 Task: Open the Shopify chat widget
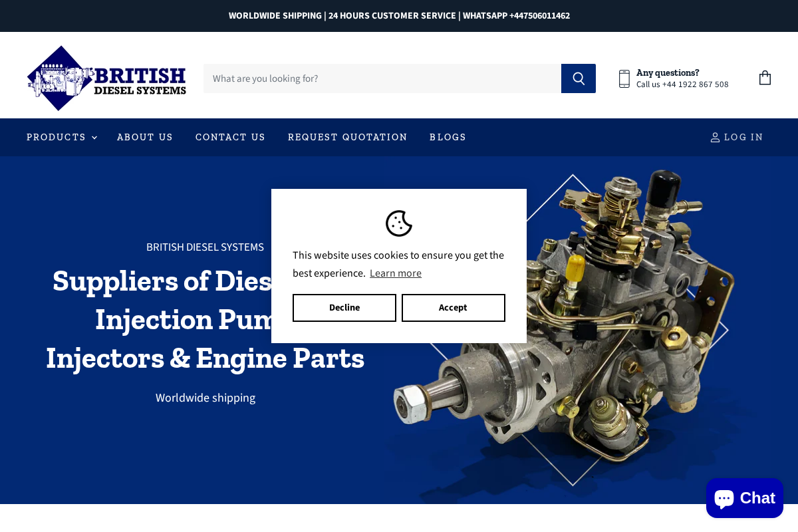(744, 497)
